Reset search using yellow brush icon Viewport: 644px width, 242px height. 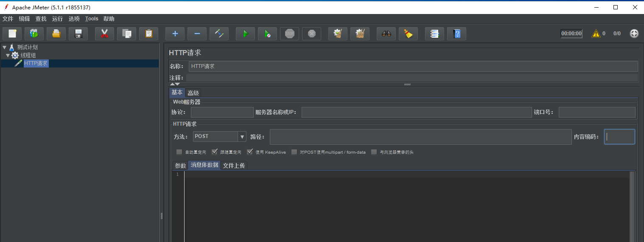[x=408, y=34]
